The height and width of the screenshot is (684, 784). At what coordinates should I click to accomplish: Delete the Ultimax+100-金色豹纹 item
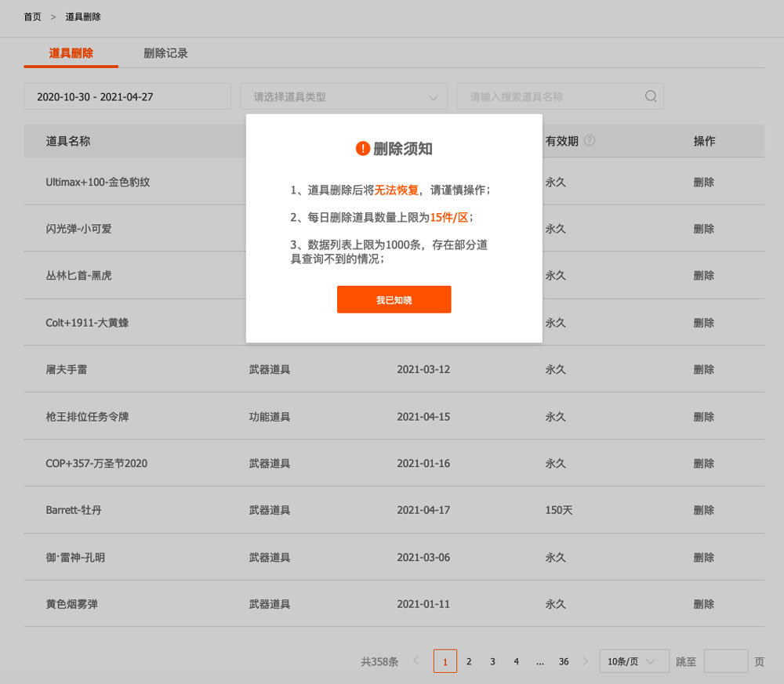pyautogui.click(x=703, y=183)
